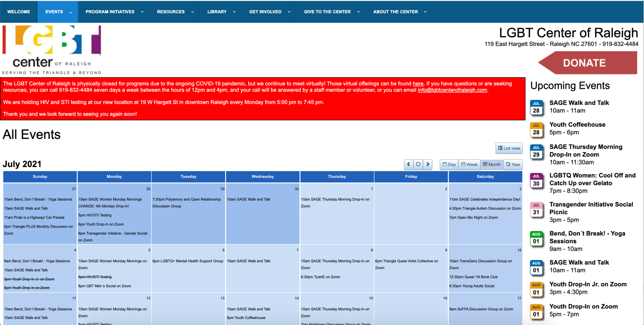
Task: Open the Events menu
Action: pos(54,12)
